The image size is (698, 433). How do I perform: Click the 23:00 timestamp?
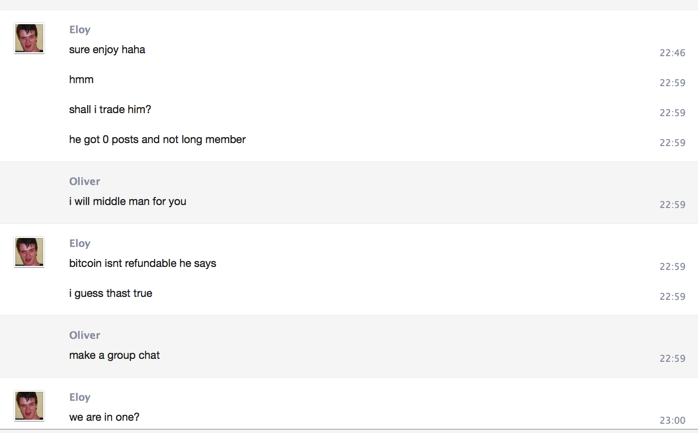(672, 421)
